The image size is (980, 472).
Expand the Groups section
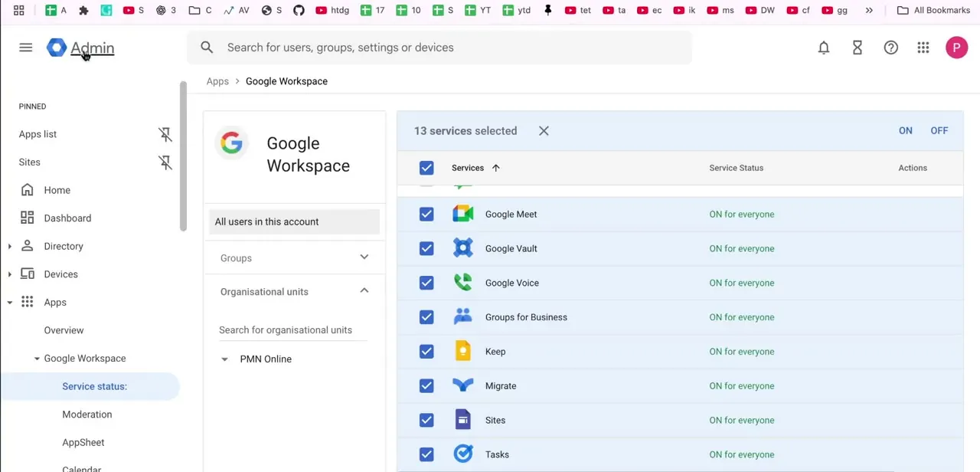364,257
